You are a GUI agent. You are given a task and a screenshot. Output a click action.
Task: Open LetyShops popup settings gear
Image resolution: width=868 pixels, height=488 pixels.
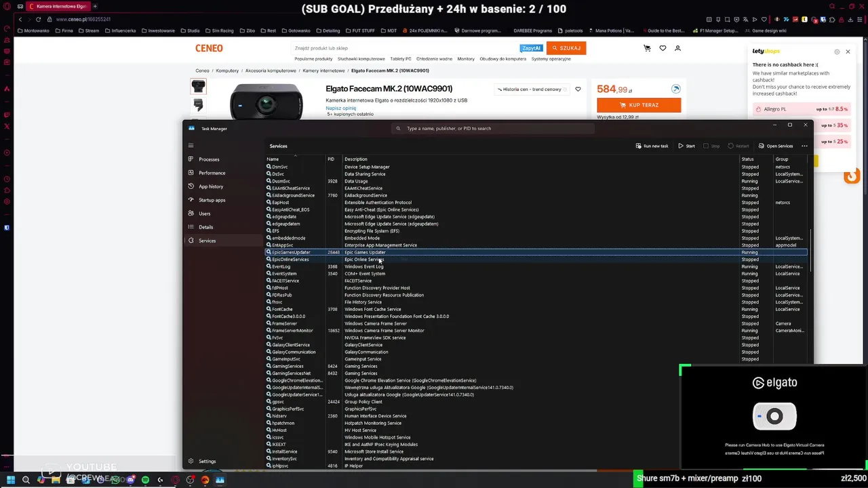[x=837, y=52]
